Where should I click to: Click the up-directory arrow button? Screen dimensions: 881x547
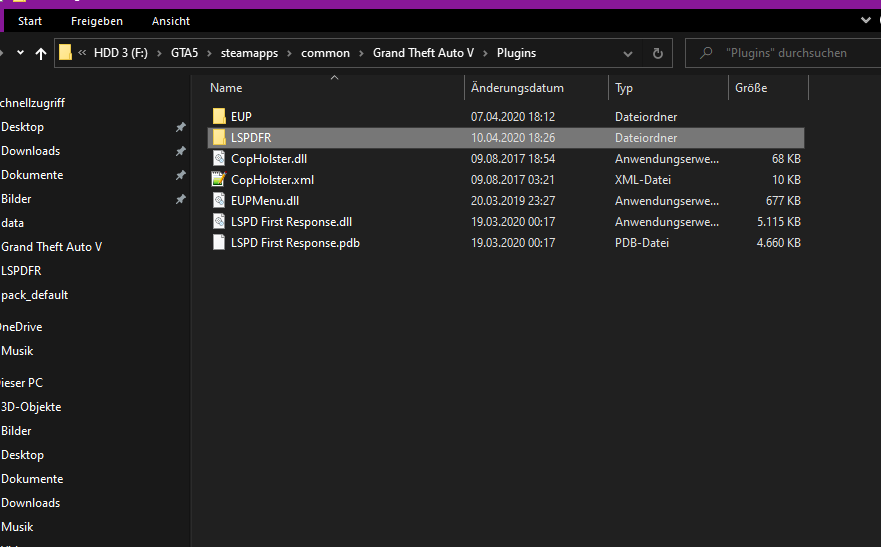point(41,53)
